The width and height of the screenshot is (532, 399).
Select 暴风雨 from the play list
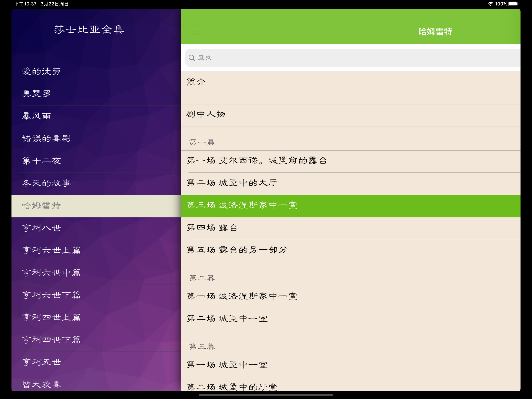(96, 116)
